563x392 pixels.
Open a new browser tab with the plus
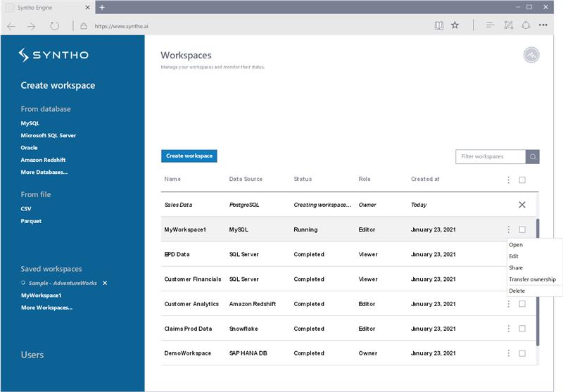click(x=102, y=7)
